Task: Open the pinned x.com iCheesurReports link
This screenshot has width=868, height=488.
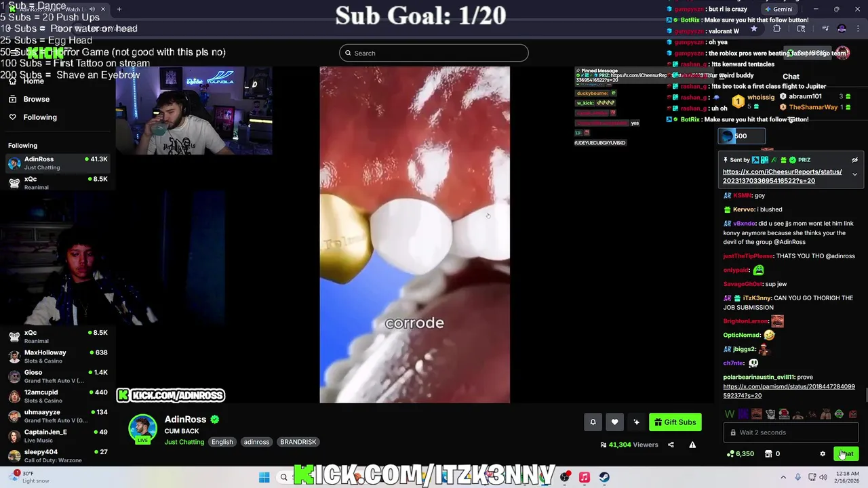Action: point(782,176)
